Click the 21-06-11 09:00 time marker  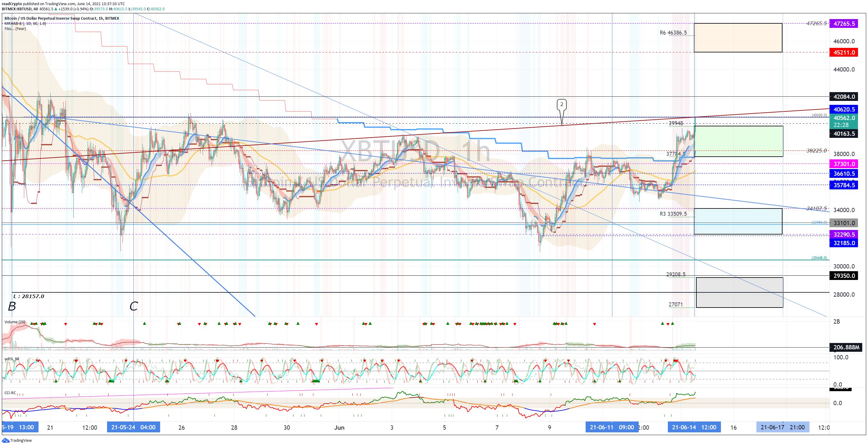[612, 427]
